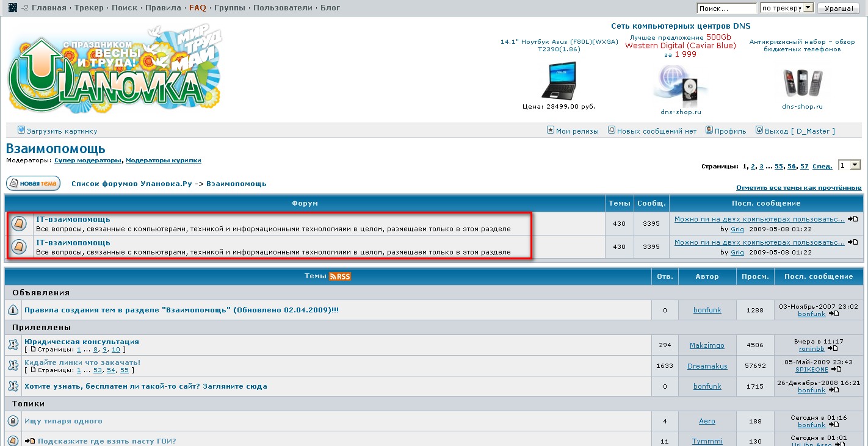
Task: Open Трекер in the top navigation
Action: [89, 8]
